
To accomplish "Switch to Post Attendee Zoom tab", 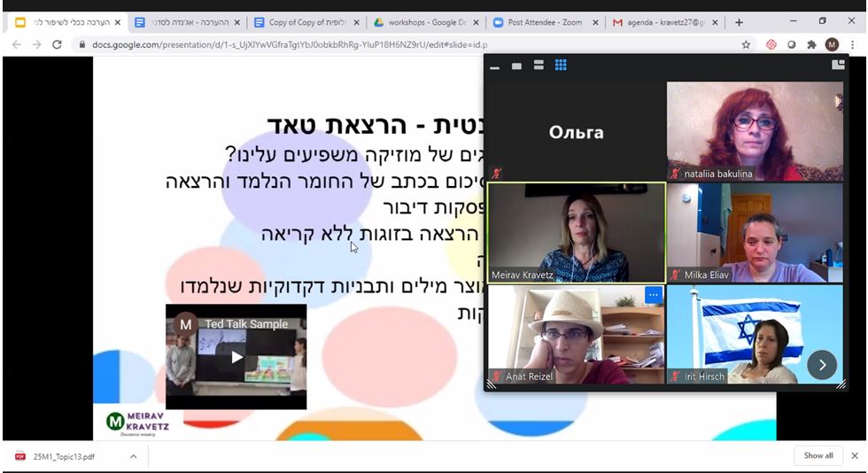I will [x=546, y=23].
